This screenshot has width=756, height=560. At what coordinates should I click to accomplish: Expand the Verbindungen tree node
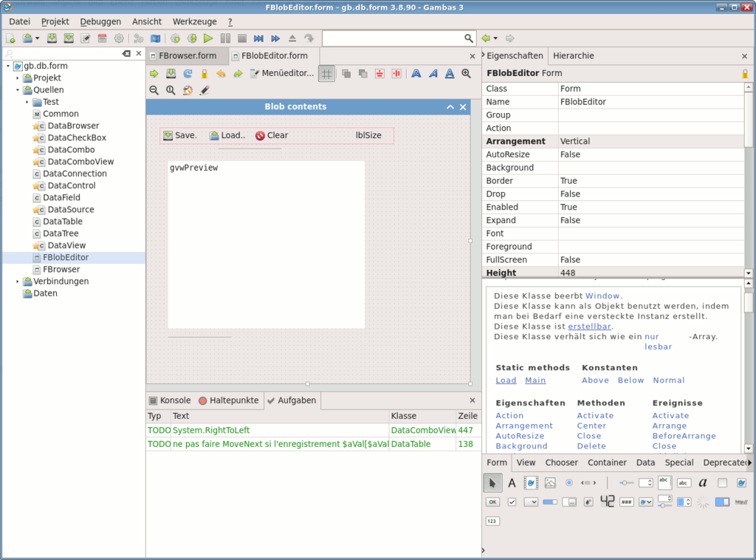point(18,281)
